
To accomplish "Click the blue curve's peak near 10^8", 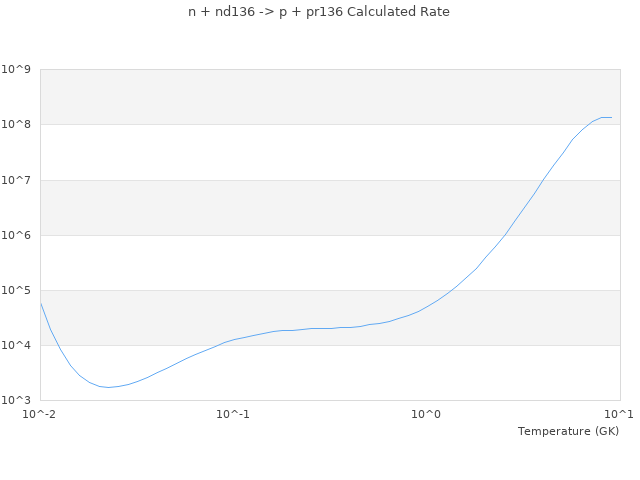I will 605,117.
